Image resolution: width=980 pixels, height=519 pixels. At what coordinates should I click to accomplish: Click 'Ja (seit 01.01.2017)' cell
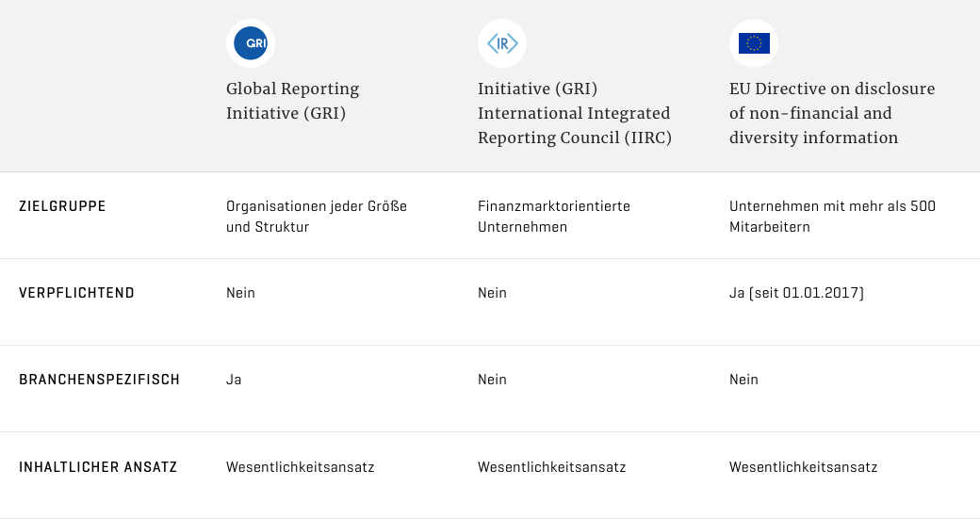[x=796, y=293]
